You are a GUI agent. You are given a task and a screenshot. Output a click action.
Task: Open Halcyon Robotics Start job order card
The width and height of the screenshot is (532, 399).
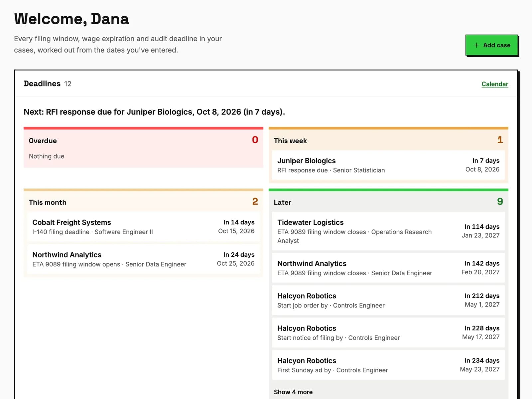[x=388, y=300]
